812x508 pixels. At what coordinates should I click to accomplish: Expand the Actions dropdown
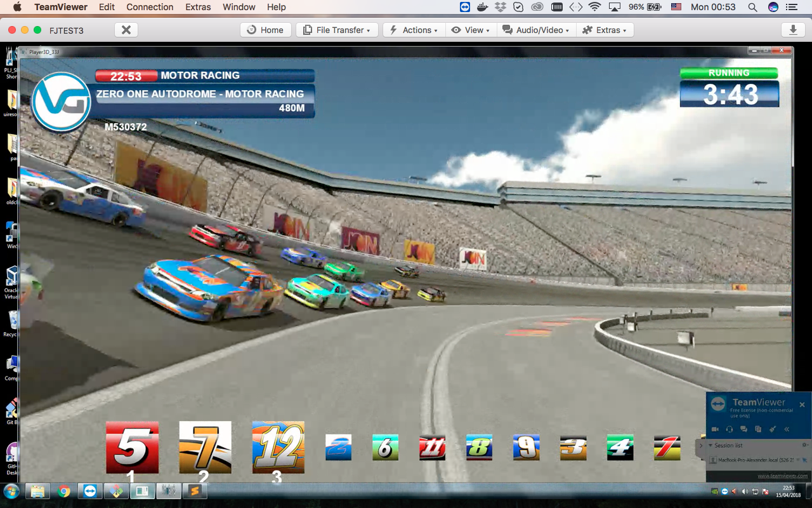(x=413, y=30)
